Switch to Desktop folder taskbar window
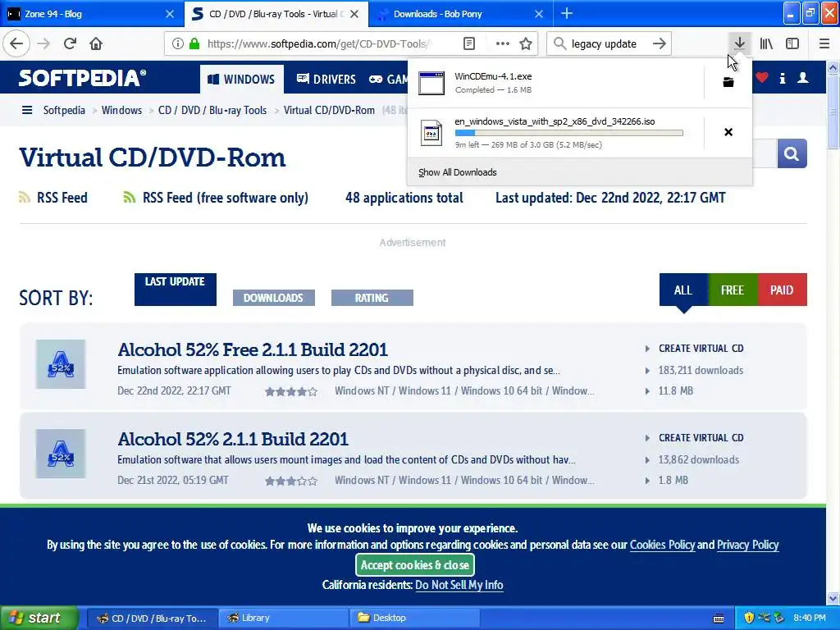Screen dimensions: 840x630 click(x=414, y=618)
